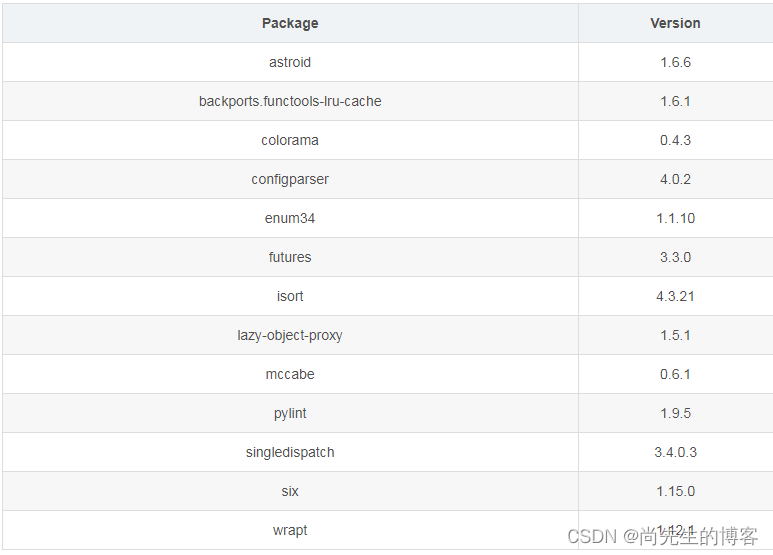Click the mccabe package entry
This screenshot has width=773, height=555.
pyautogui.click(x=290, y=374)
